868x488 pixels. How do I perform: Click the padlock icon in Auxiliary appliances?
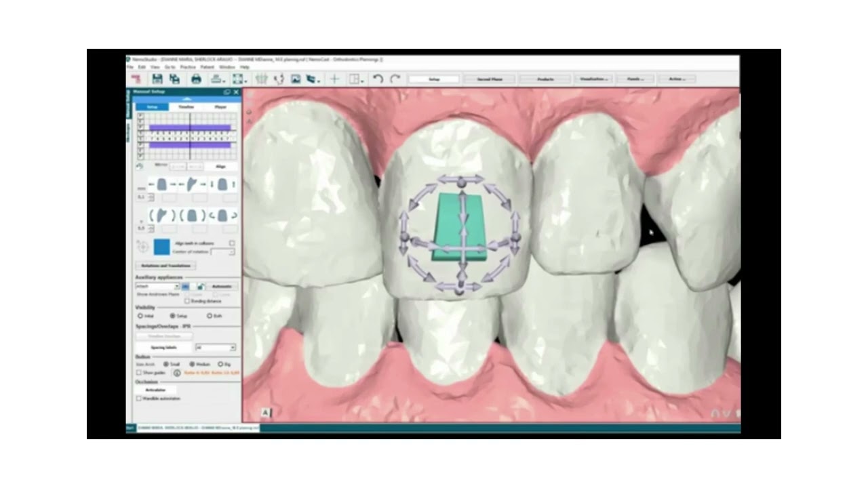[201, 287]
